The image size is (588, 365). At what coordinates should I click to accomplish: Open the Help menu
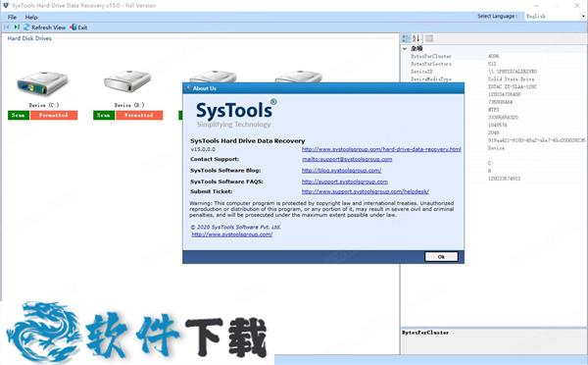click(x=31, y=18)
